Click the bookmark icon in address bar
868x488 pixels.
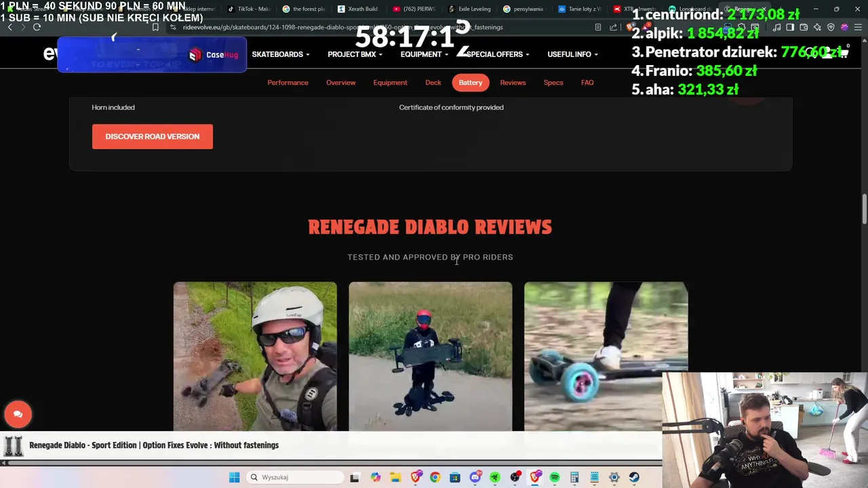(x=155, y=27)
